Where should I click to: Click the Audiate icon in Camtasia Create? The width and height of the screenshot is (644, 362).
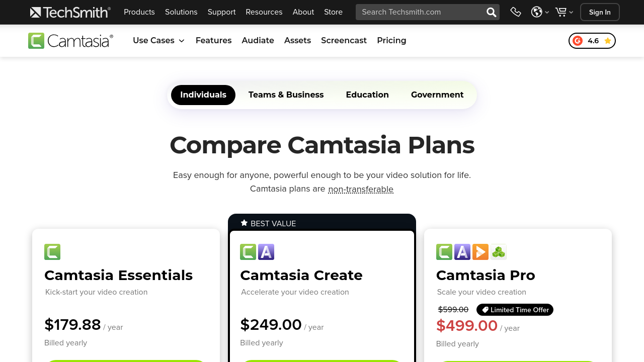click(266, 252)
